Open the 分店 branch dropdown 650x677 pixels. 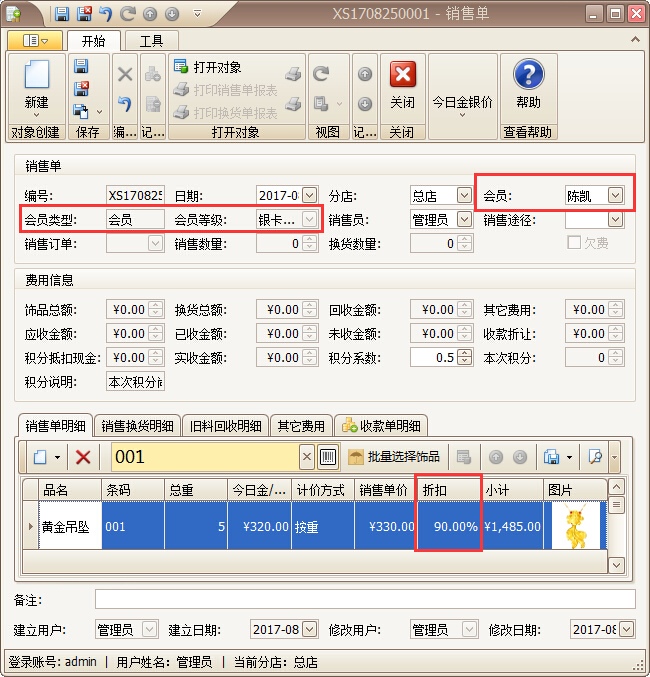(x=464, y=195)
